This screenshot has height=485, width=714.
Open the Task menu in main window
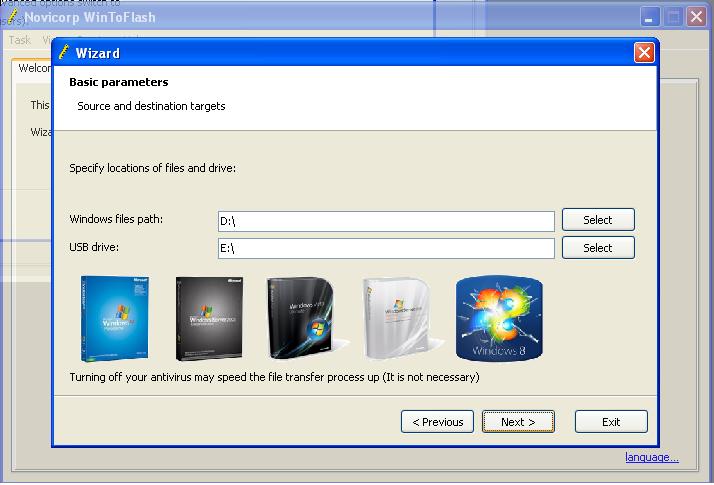pyautogui.click(x=20, y=40)
